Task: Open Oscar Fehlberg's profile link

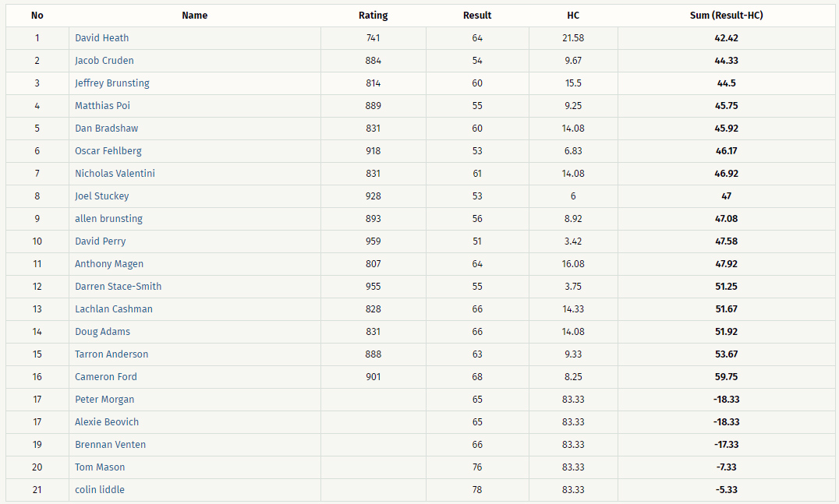Action: pyautogui.click(x=108, y=150)
